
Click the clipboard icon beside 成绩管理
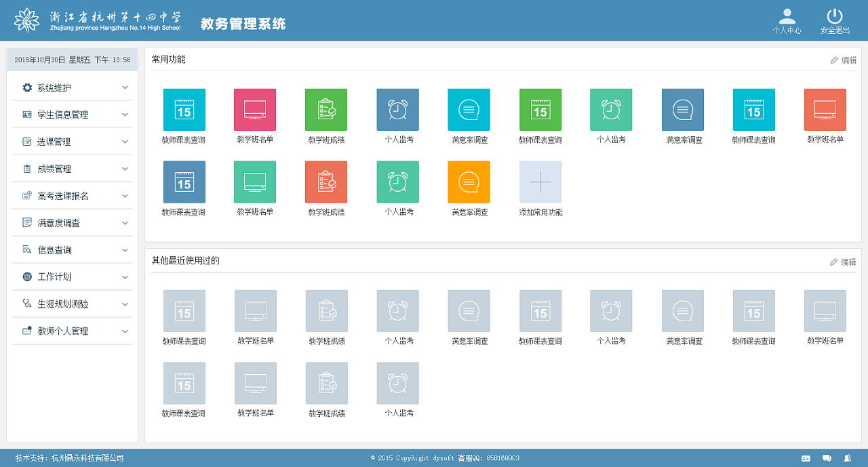click(x=27, y=169)
